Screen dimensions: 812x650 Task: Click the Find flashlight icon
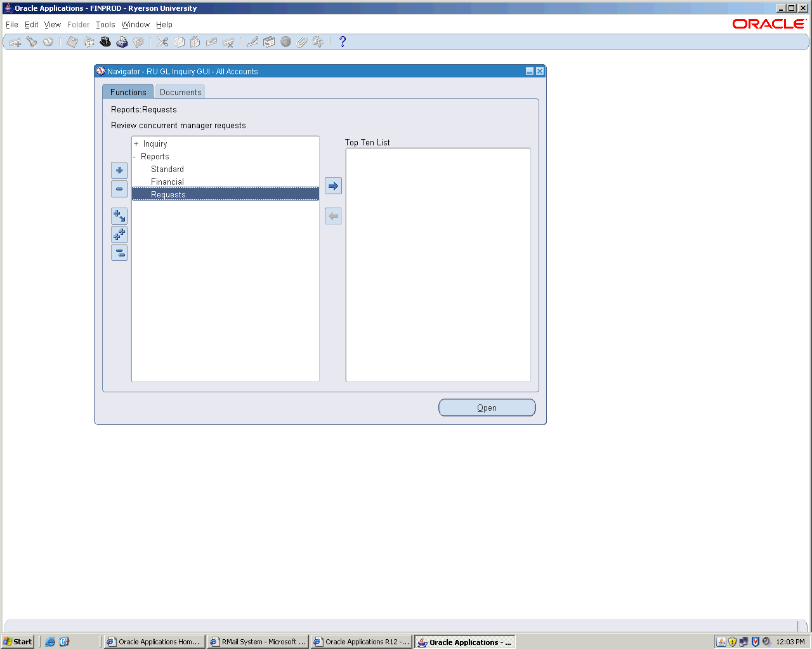31,42
